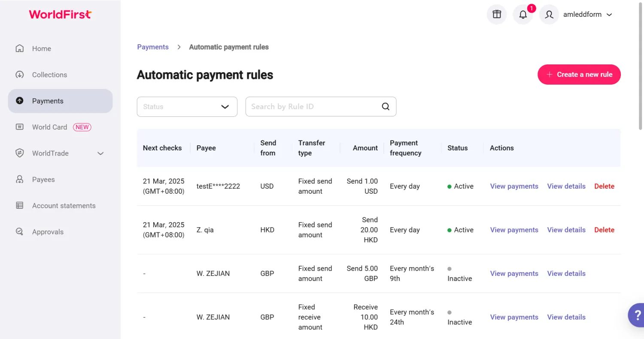
Task: Click Active status of Z. qia row
Action: [x=460, y=230]
